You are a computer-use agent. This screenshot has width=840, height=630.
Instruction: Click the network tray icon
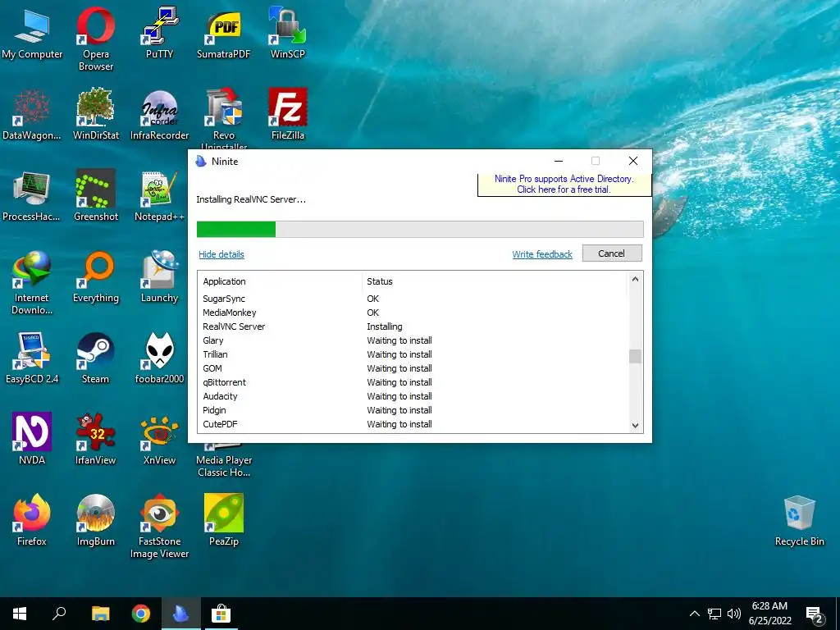click(x=714, y=614)
